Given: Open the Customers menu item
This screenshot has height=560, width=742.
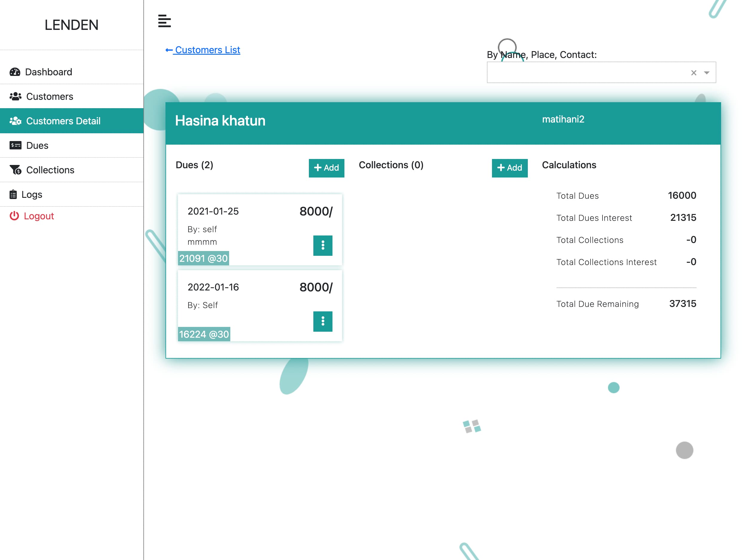Looking at the screenshot, I should [x=50, y=96].
